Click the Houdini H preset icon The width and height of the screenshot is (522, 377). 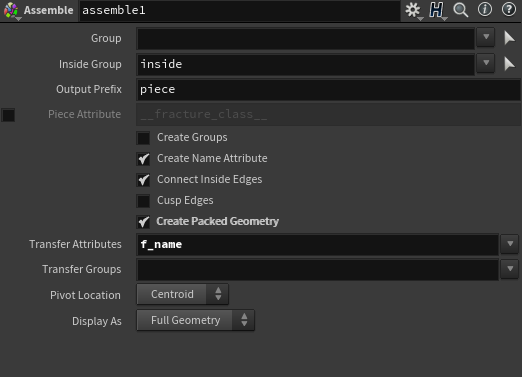point(437,10)
